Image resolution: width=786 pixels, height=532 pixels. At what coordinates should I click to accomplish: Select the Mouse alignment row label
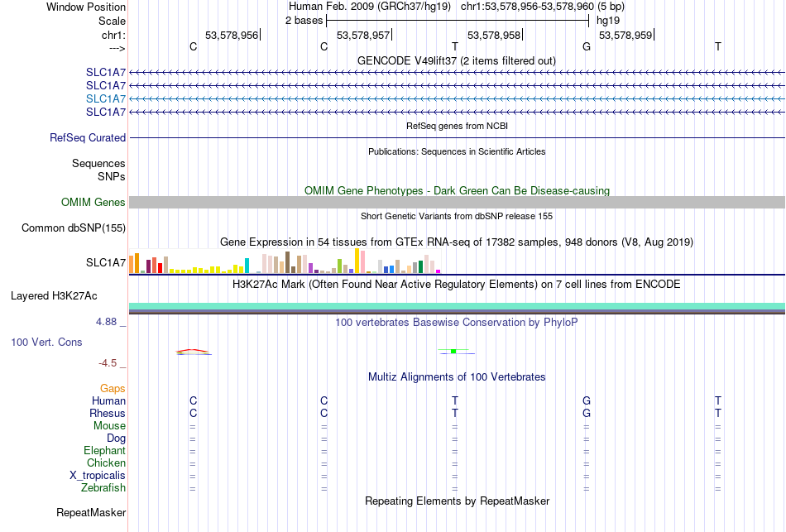109,426
